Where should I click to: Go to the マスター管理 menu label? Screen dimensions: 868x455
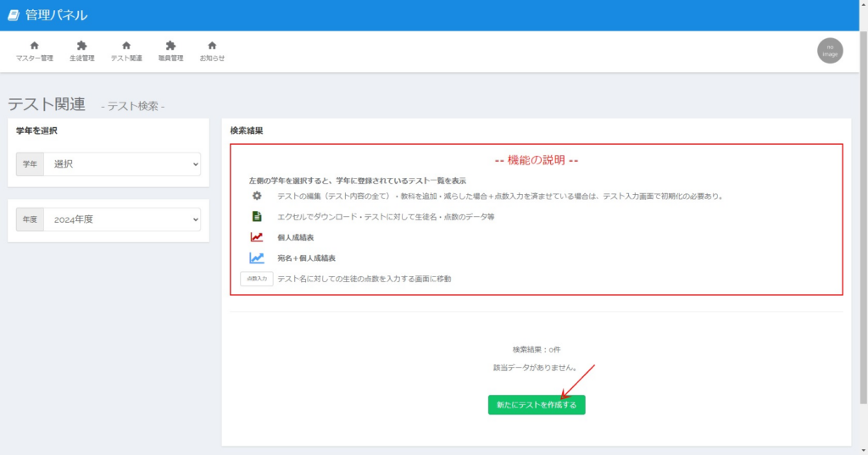[x=35, y=58]
